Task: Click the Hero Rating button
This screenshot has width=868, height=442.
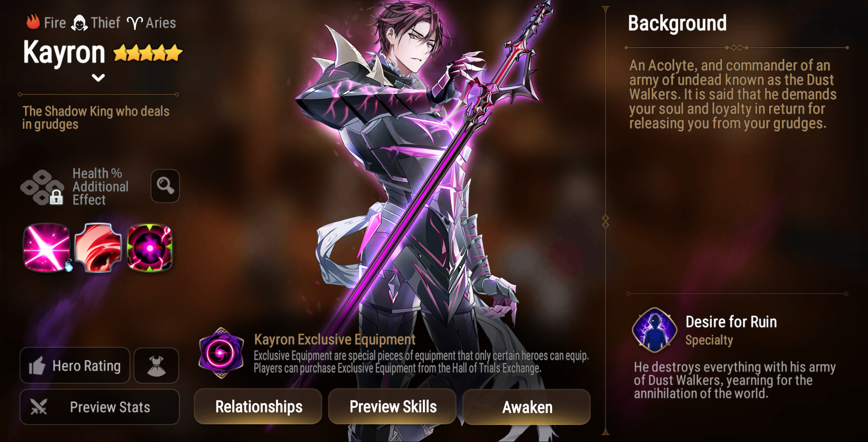Action: click(75, 365)
